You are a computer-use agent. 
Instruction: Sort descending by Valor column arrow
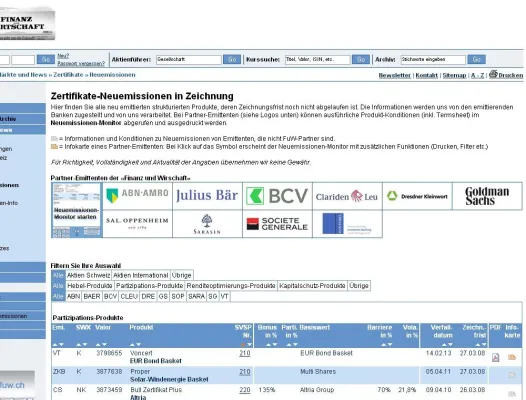coord(105,344)
